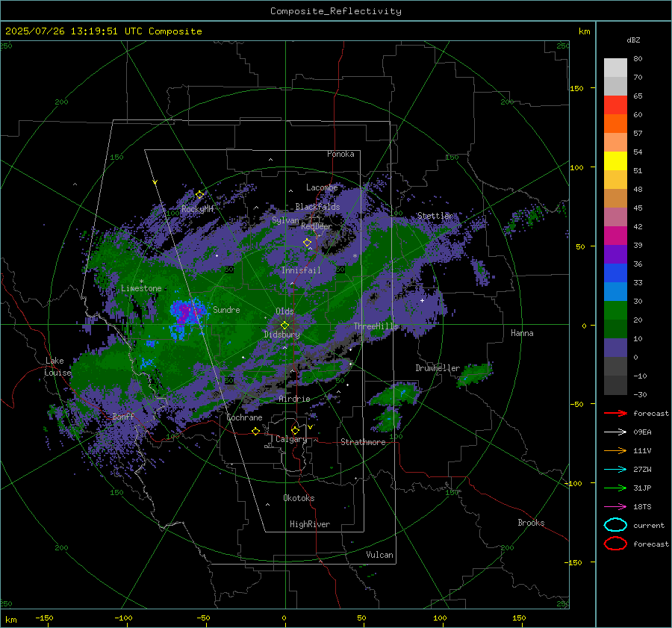Viewport: 672px width, 628px height.
Task: Click the Vulcan town label
Action: (379, 555)
